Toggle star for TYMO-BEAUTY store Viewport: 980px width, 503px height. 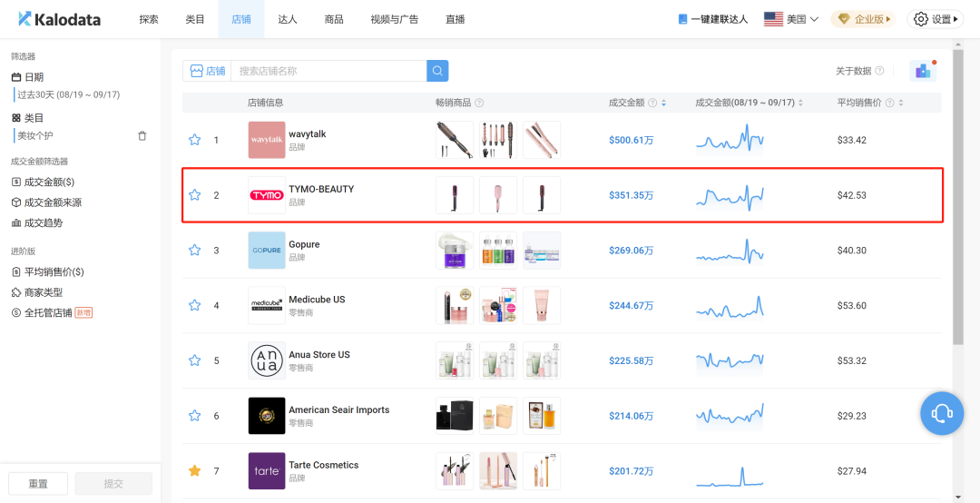click(x=194, y=195)
